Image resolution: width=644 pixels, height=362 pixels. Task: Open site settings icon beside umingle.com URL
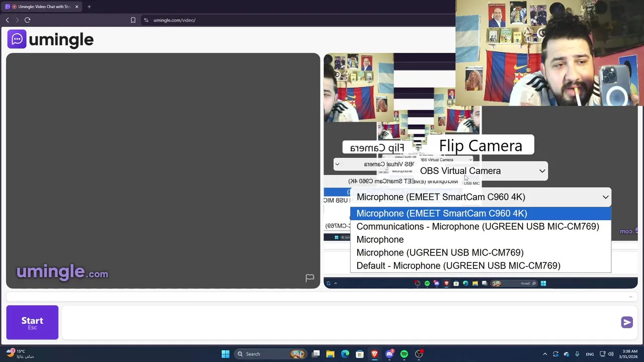click(146, 20)
